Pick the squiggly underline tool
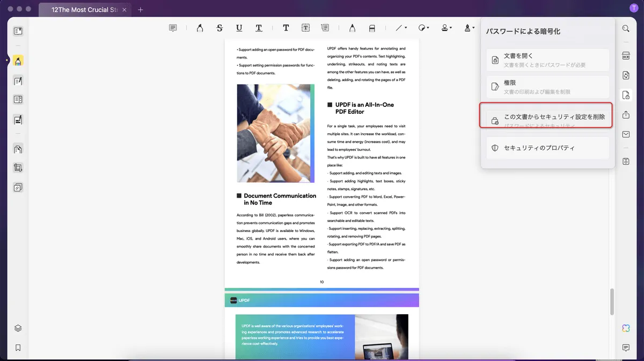 (x=259, y=28)
